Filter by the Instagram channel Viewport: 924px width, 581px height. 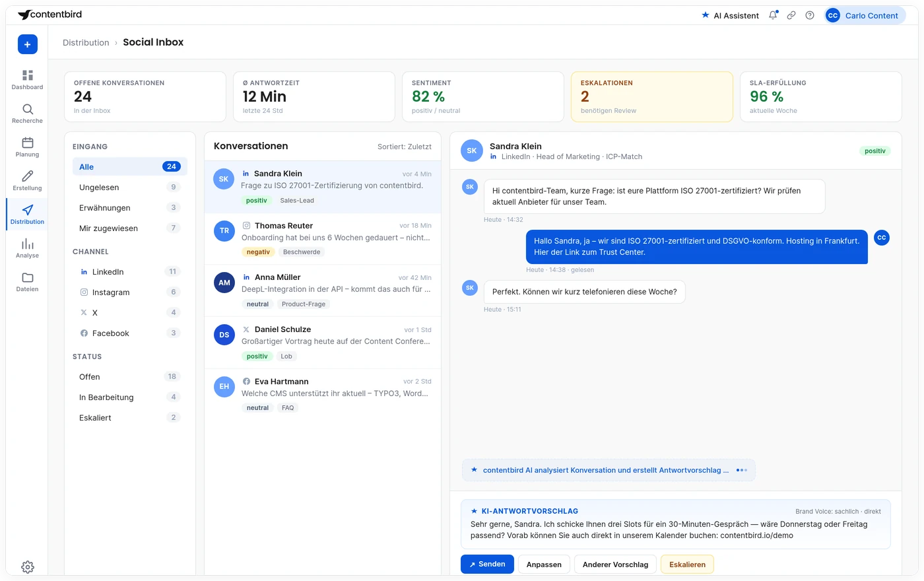tap(129, 292)
